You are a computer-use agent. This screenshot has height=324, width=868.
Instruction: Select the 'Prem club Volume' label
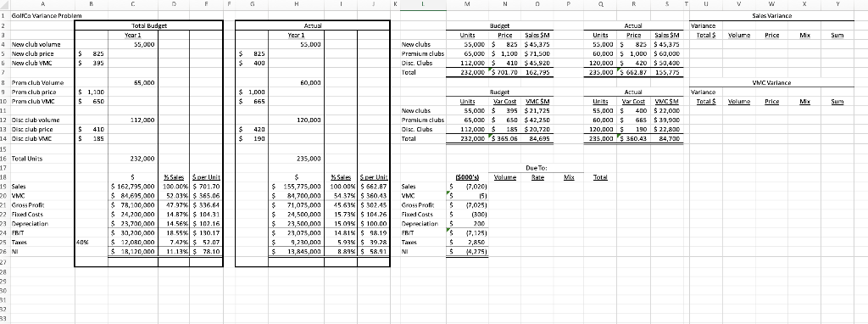pyautogui.click(x=37, y=82)
